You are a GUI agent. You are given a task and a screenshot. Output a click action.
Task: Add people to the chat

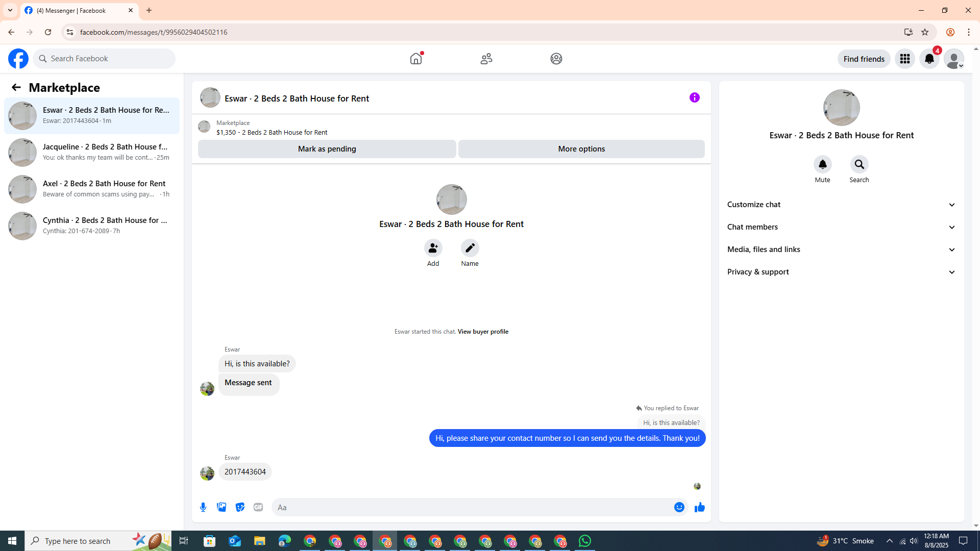[x=433, y=248]
